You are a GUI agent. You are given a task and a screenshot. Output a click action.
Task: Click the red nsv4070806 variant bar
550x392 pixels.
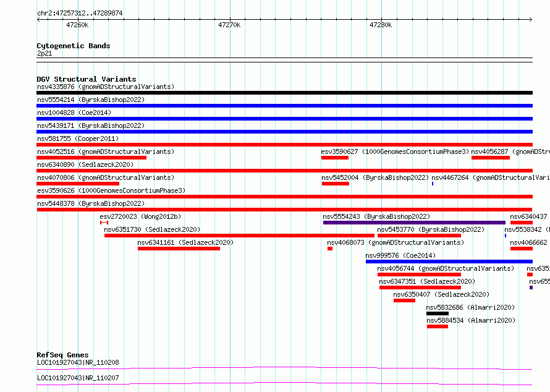pyautogui.click(x=78, y=184)
